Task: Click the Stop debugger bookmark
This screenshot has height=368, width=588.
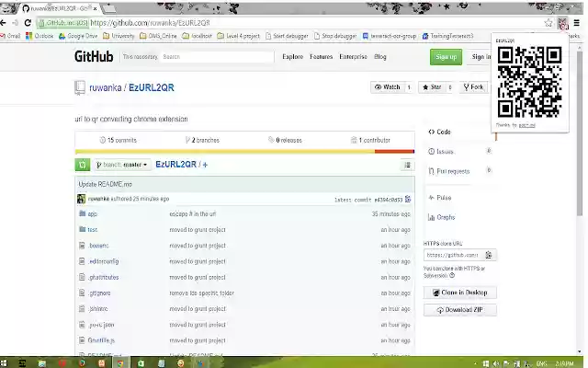Action: click(335, 36)
